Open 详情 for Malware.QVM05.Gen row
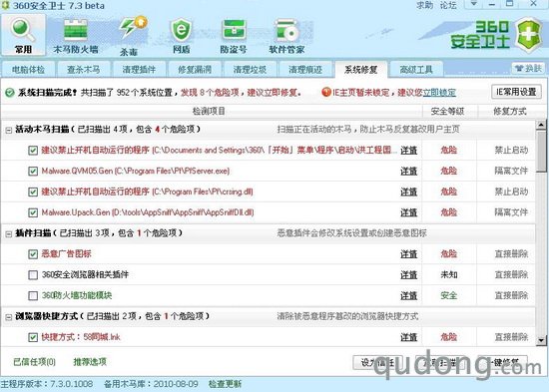The height and width of the screenshot is (392, 549). point(409,172)
